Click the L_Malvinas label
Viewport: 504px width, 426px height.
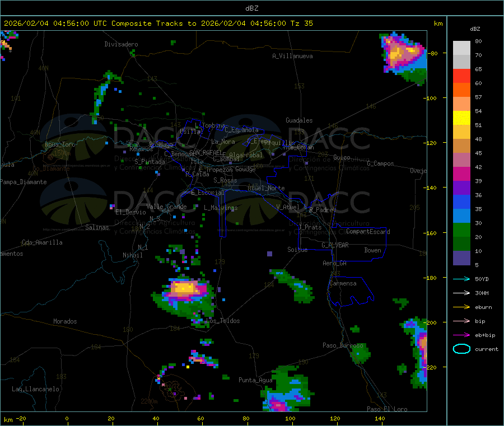pos(221,208)
